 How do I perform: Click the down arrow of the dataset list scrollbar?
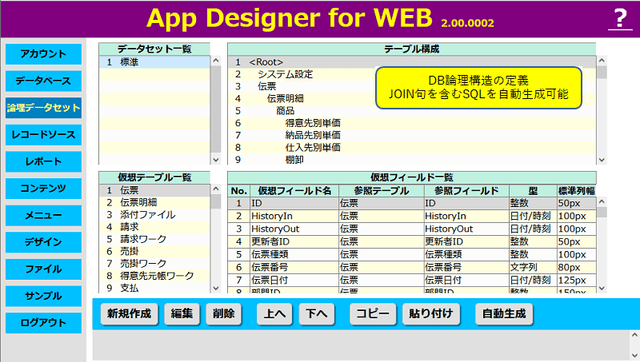click(216, 160)
